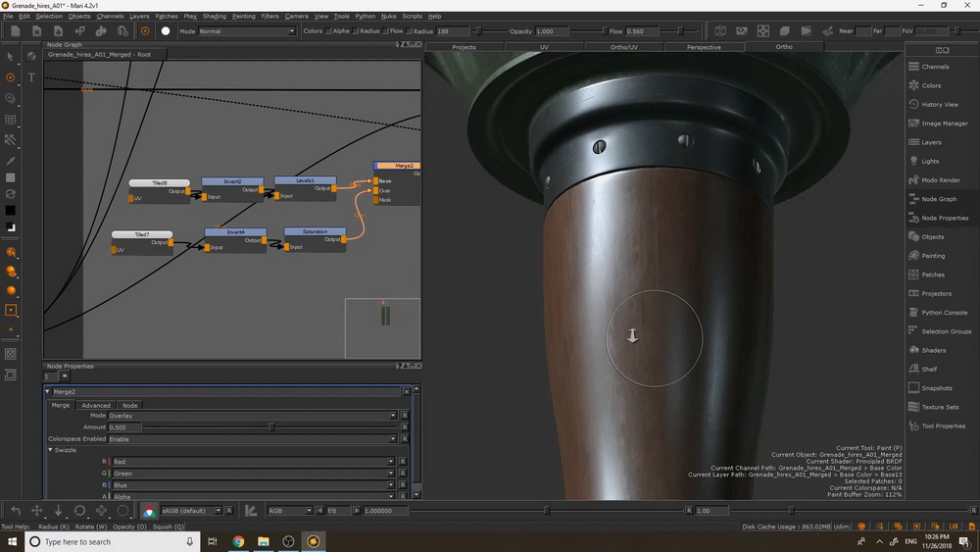Screen dimensions: 980x552
Task: Select the Paint tool in left toolbox
Action: (x=10, y=77)
